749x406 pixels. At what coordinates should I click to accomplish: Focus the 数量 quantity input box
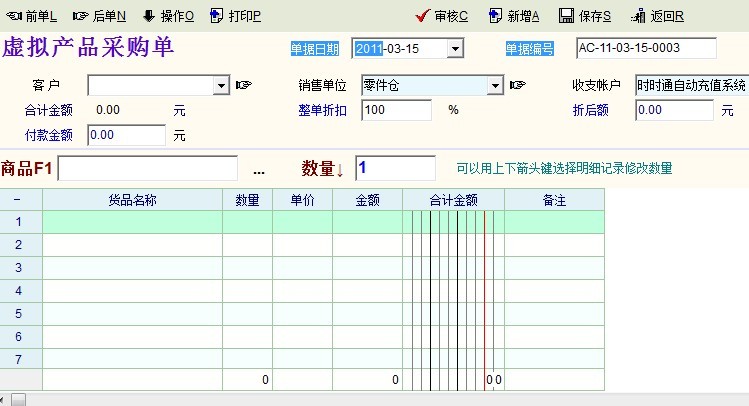tap(395, 168)
